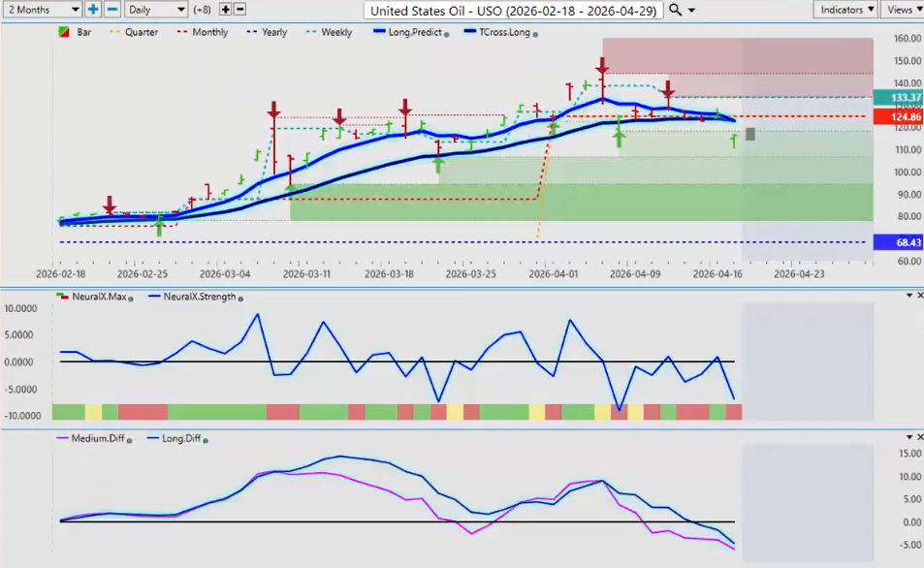Click the Bar legend icon
The width and height of the screenshot is (924, 568).
coord(63,32)
